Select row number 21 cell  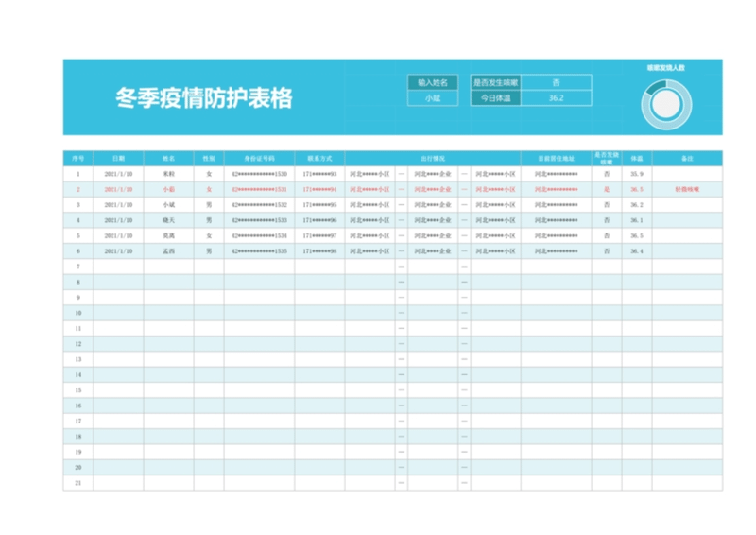tap(77, 483)
